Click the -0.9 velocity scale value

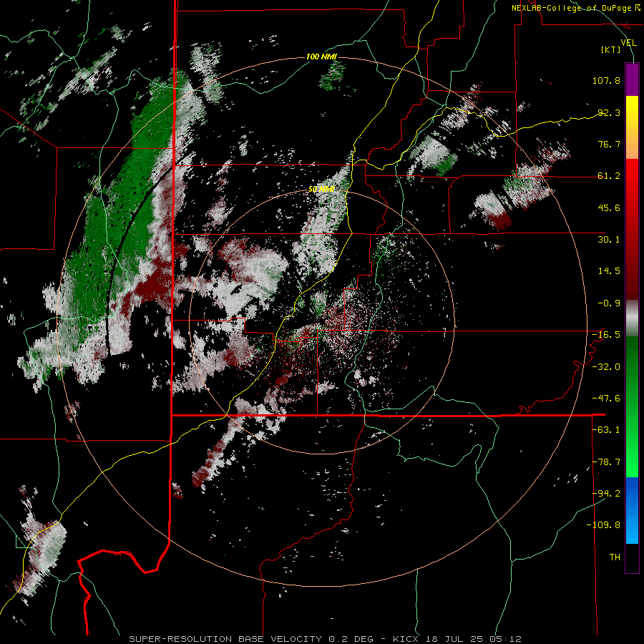pyautogui.click(x=609, y=303)
